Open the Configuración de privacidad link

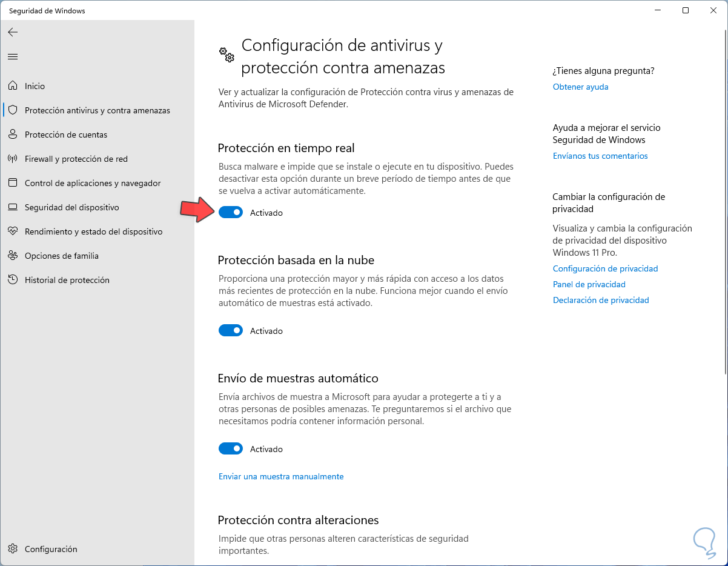click(605, 268)
